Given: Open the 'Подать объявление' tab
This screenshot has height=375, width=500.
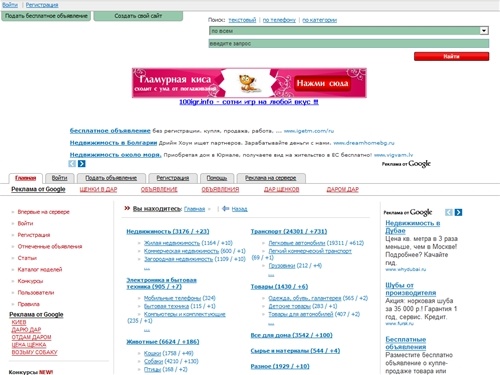Looking at the screenshot, I should (x=111, y=178).
